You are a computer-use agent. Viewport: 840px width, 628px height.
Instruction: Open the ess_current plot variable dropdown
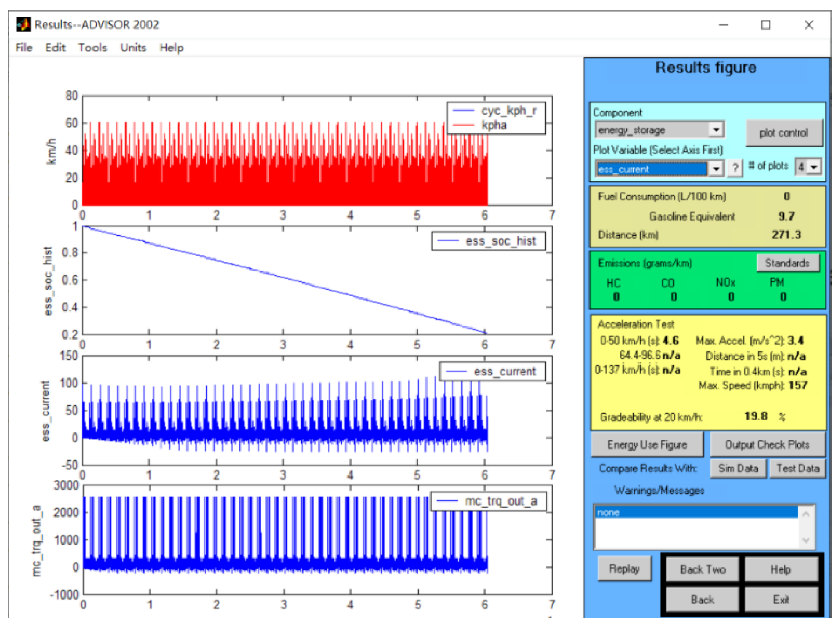point(716,168)
